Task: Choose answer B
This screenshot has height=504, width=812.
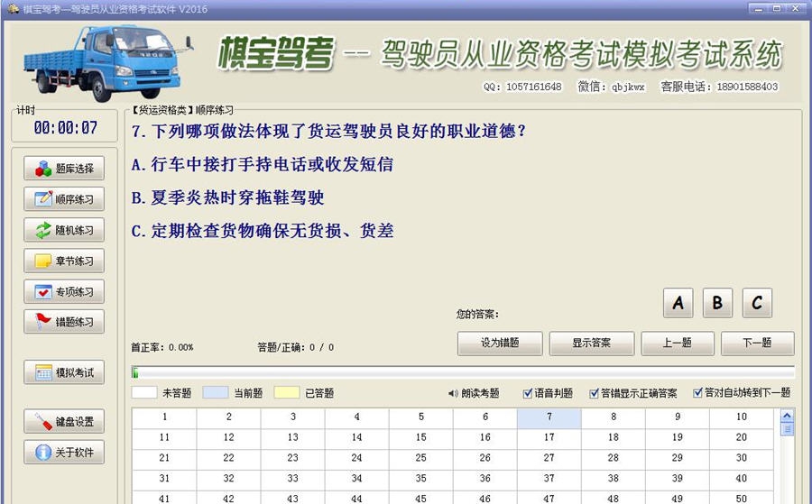Action: (717, 303)
